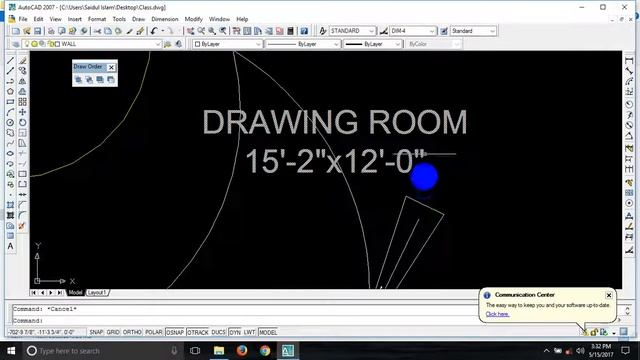The width and height of the screenshot is (640, 360).
Task: Toggle OSNAP in status bar
Action: coord(175,332)
